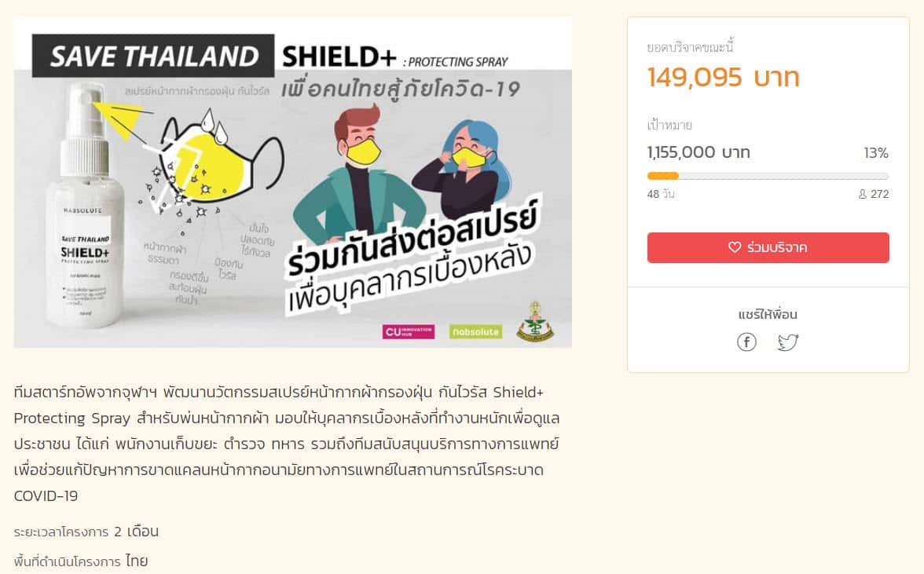
Task: Click the ระยะเวลาโครงการ 2 เดือน duration line
Action: click(86, 532)
